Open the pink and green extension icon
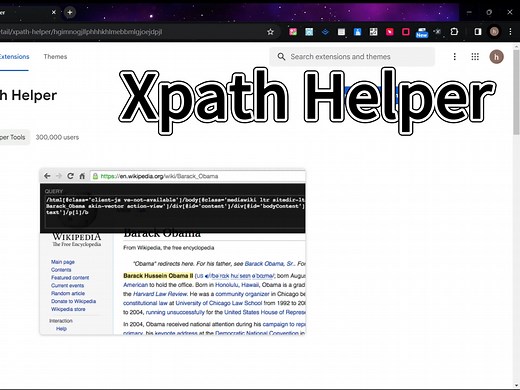Image resolution: width=520 pixels, height=390 pixels. click(x=293, y=32)
